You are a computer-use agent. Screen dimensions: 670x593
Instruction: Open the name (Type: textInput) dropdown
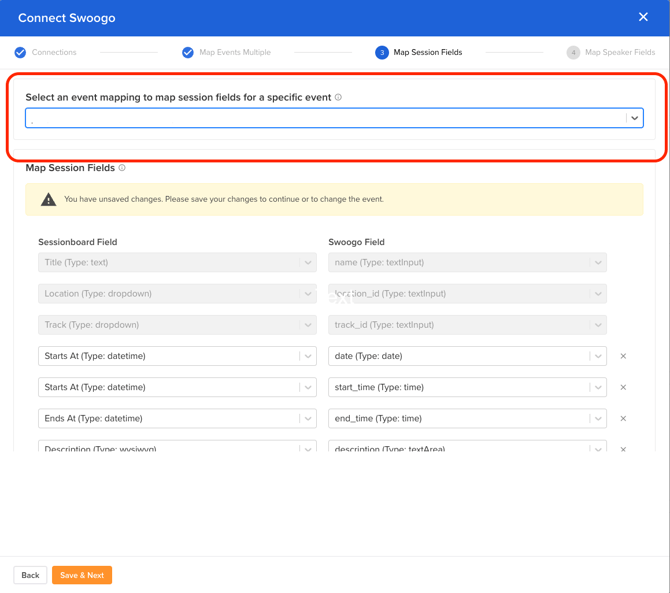tap(467, 262)
